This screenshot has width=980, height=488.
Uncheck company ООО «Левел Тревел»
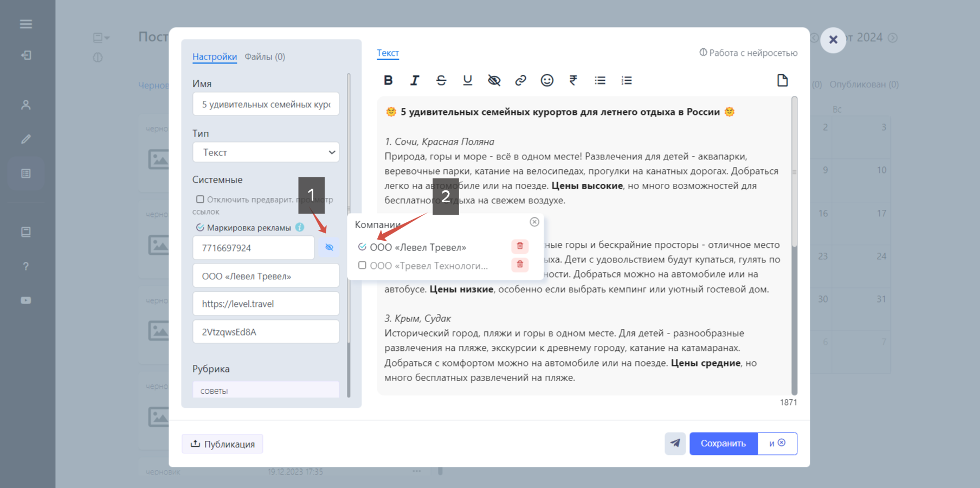362,247
